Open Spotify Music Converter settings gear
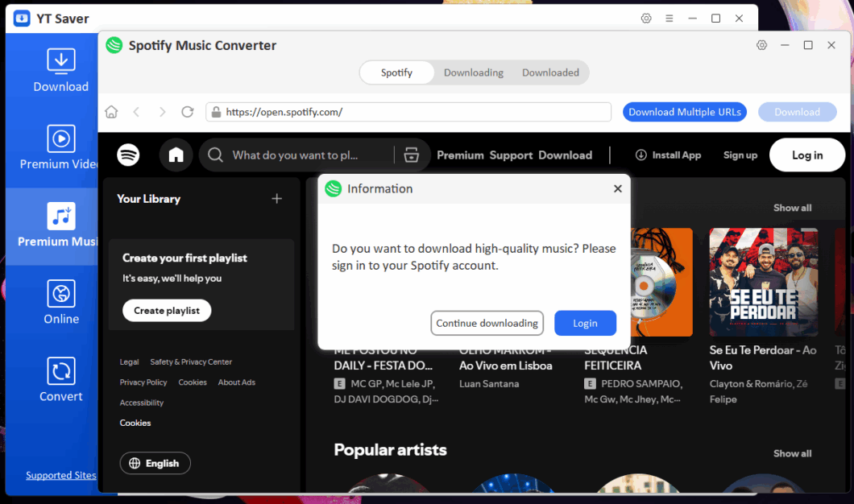Image resolution: width=854 pixels, height=504 pixels. pyautogui.click(x=761, y=45)
